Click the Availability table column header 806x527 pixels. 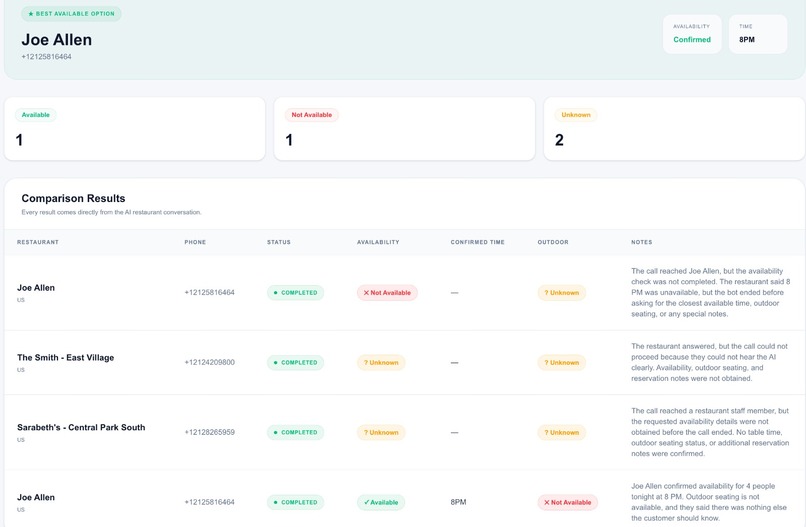[x=378, y=242]
